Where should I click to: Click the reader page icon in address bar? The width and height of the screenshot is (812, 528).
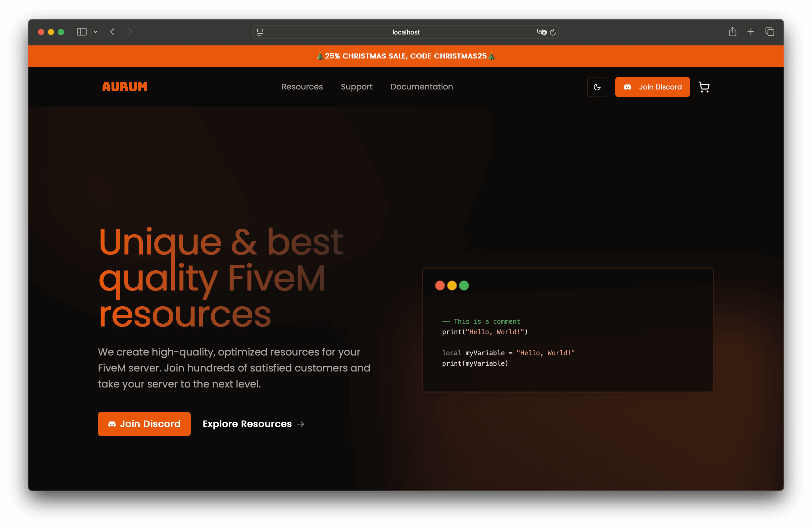coord(260,32)
